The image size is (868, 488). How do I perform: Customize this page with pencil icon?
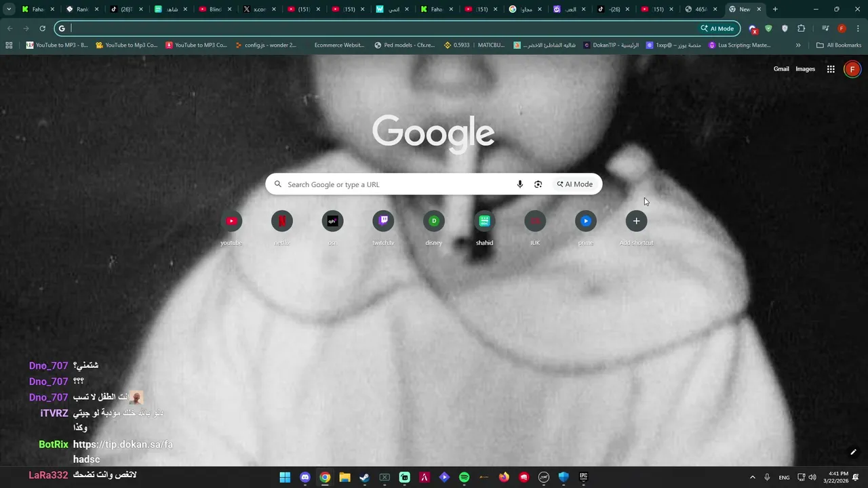point(853,452)
